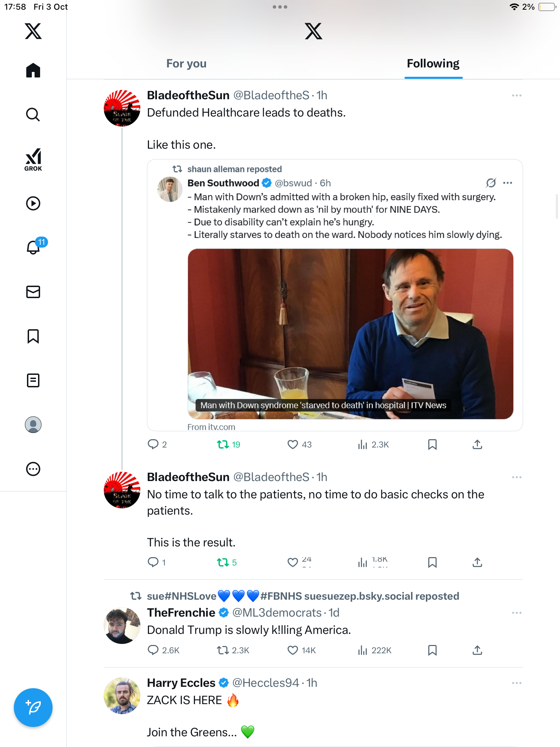560x747 pixels.
Task: Open more options on Harry Eccles post
Action: [516, 683]
